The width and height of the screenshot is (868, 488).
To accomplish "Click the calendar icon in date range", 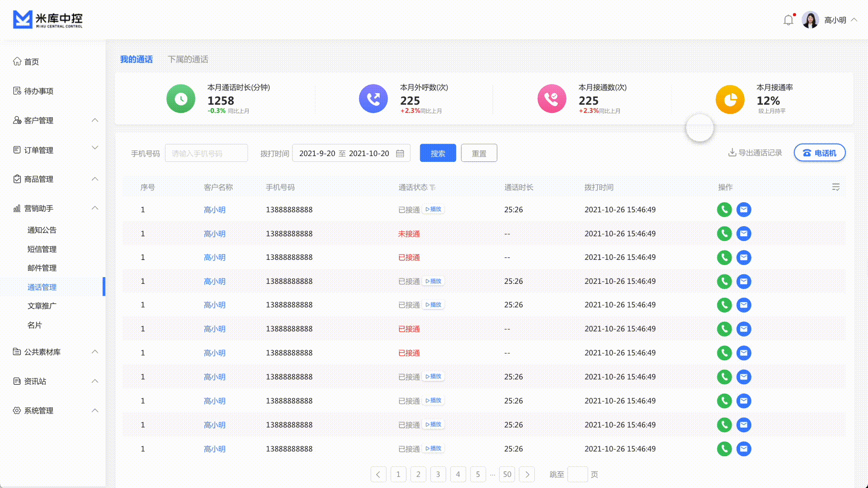I will [x=400, y=154].
